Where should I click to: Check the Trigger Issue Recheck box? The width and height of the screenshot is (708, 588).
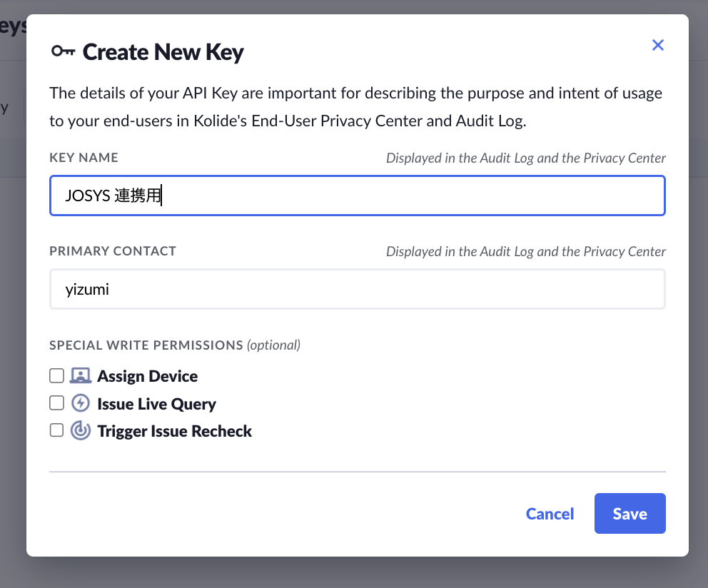click(x=56, y=430)
